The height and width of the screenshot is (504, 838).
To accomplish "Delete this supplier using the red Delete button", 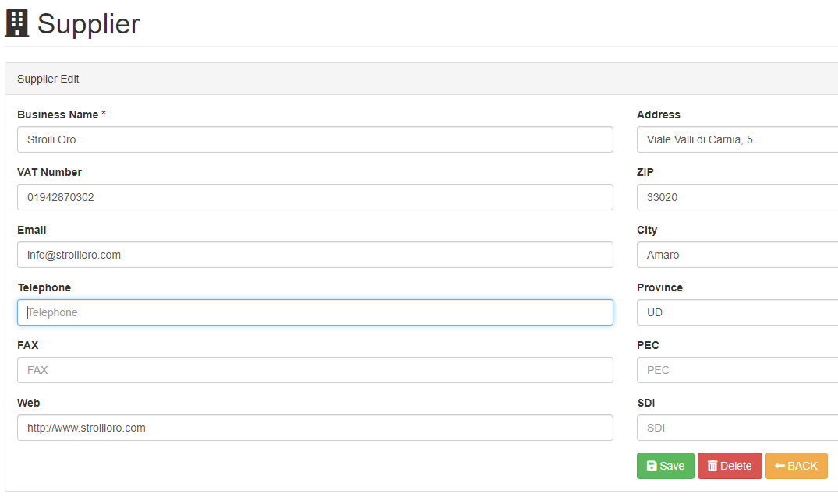I will (x=730, y=466).
